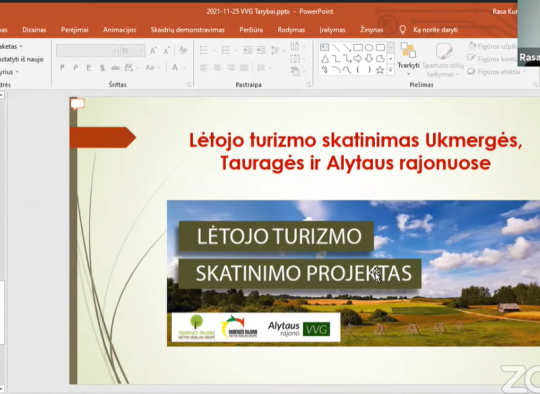Viewport: 540px width, 394px height.
Task: Select the rounded rectangle shape
Action: coord(380,48)
